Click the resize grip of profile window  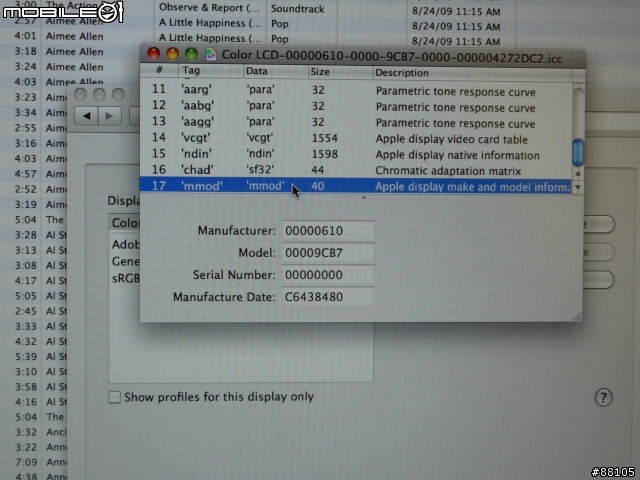[577, 317]
